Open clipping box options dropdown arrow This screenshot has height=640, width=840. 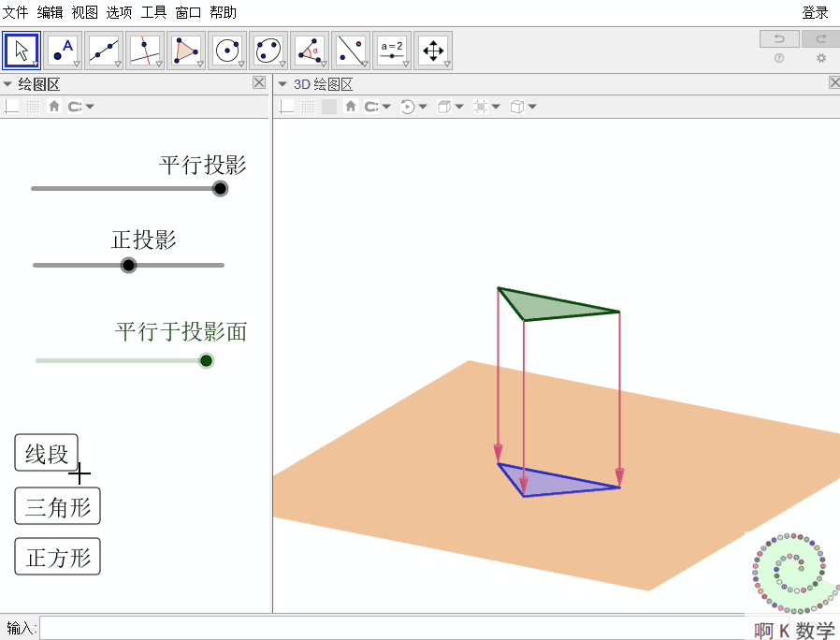coord(496,107)
